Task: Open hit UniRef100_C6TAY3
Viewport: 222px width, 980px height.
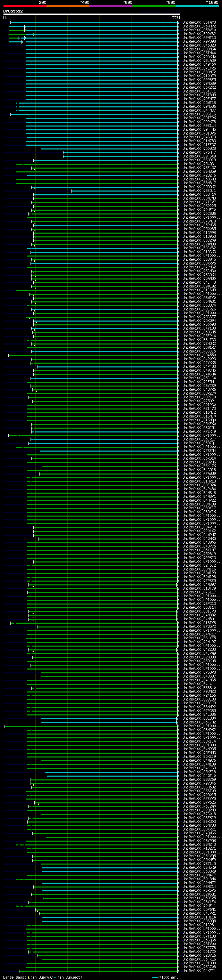Action: (199, 23)
